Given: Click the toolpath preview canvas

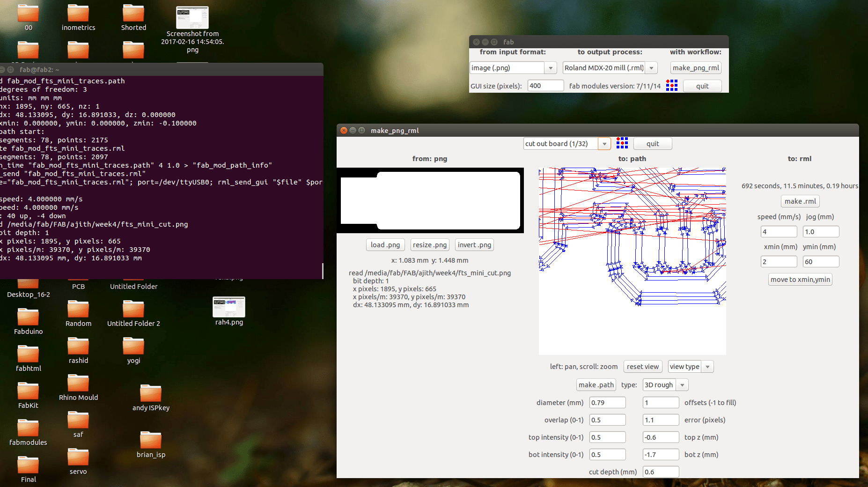Looking at the screenshot, I should [633, 261].
